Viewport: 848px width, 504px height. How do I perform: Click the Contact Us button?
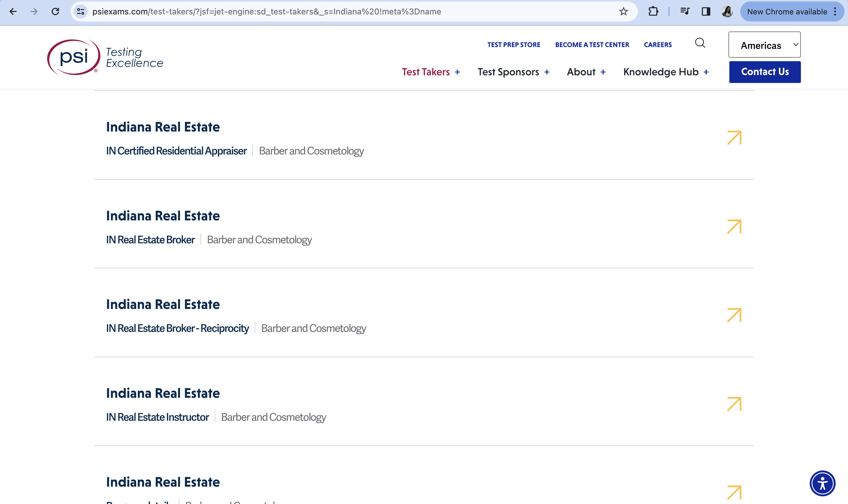(764, 72)
